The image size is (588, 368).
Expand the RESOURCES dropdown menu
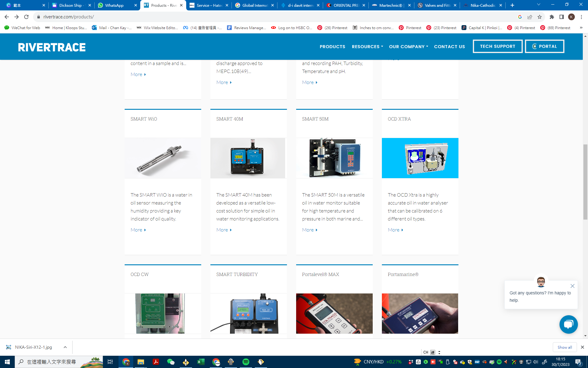pos(367,47)
